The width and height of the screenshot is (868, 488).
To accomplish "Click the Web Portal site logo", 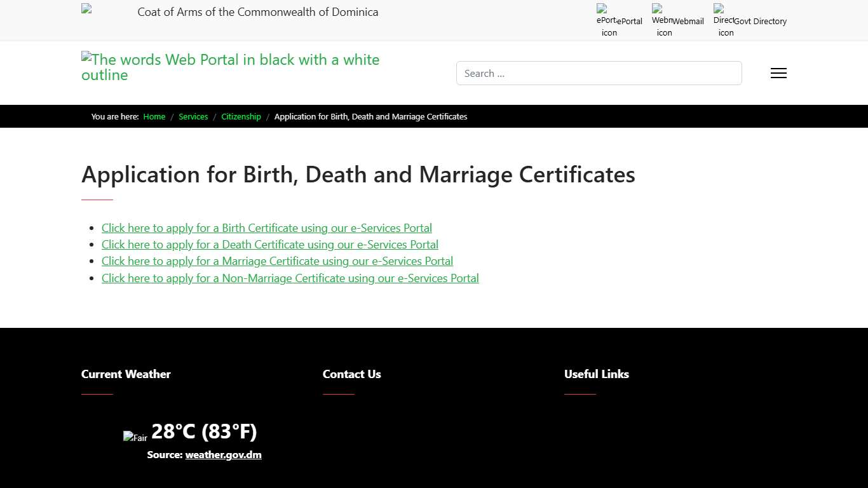I will 230,67.
